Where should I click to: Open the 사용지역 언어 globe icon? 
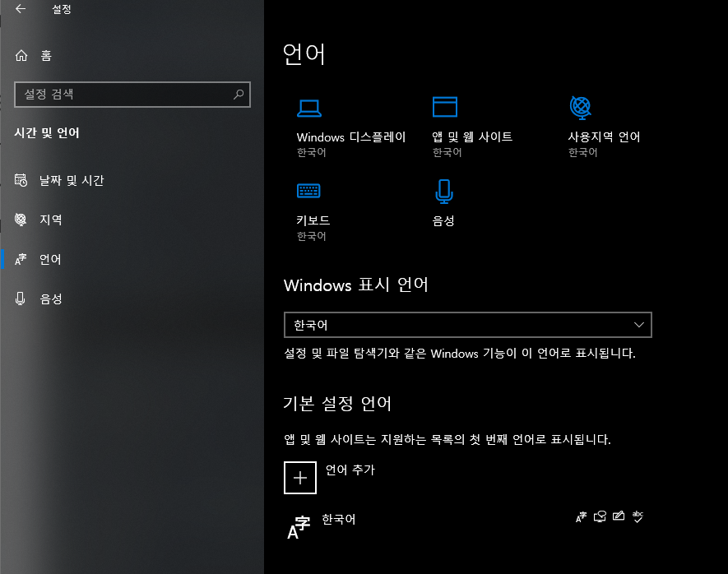[581, 107]
